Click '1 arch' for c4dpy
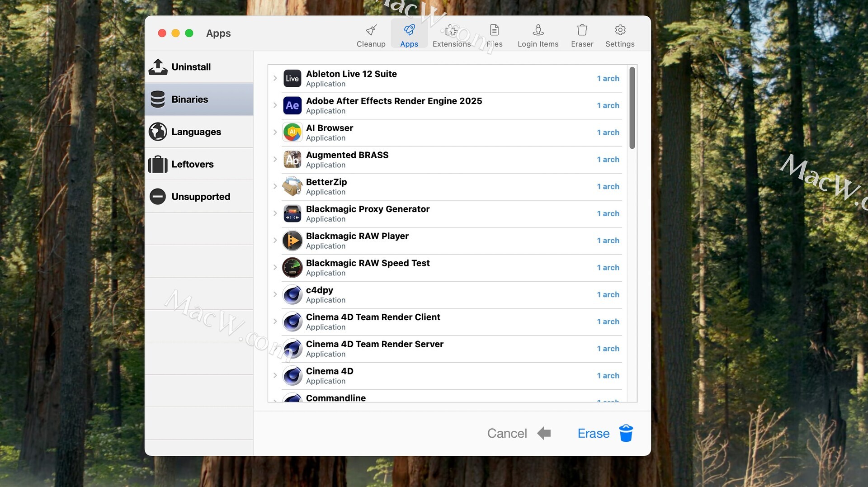The height and width of the screenshot is (487, 868). [x=608, y=295]
